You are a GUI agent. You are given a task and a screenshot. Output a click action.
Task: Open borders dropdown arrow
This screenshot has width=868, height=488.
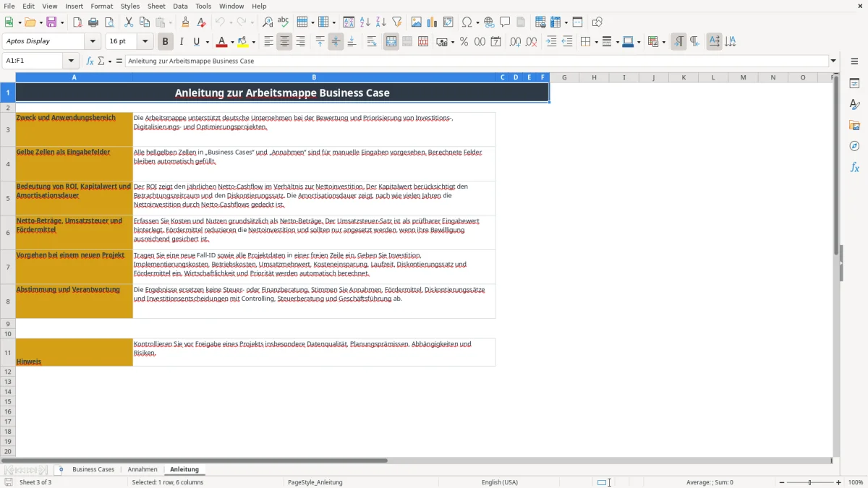595,42
